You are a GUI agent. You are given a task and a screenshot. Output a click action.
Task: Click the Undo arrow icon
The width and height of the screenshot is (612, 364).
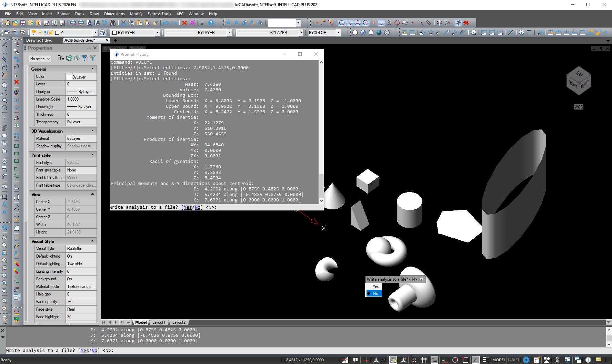pos(166,23)
